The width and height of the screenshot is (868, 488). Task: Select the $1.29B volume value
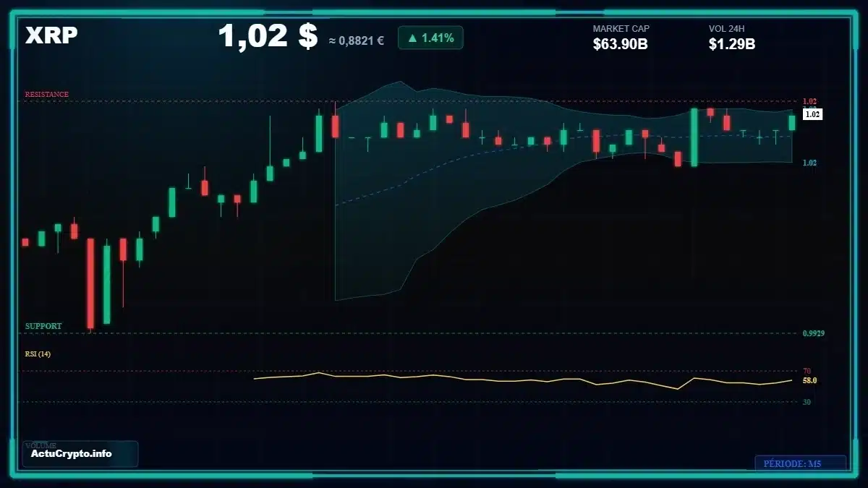pos(732,44)
